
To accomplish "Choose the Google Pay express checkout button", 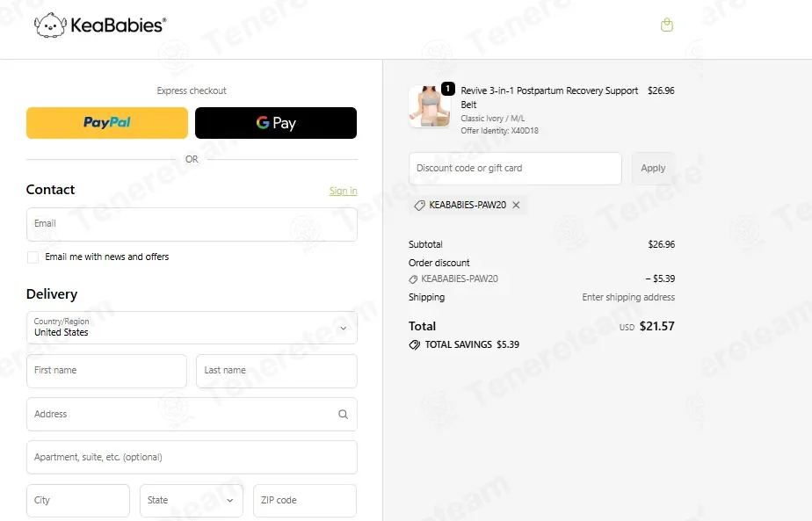I will pos(276,123).
